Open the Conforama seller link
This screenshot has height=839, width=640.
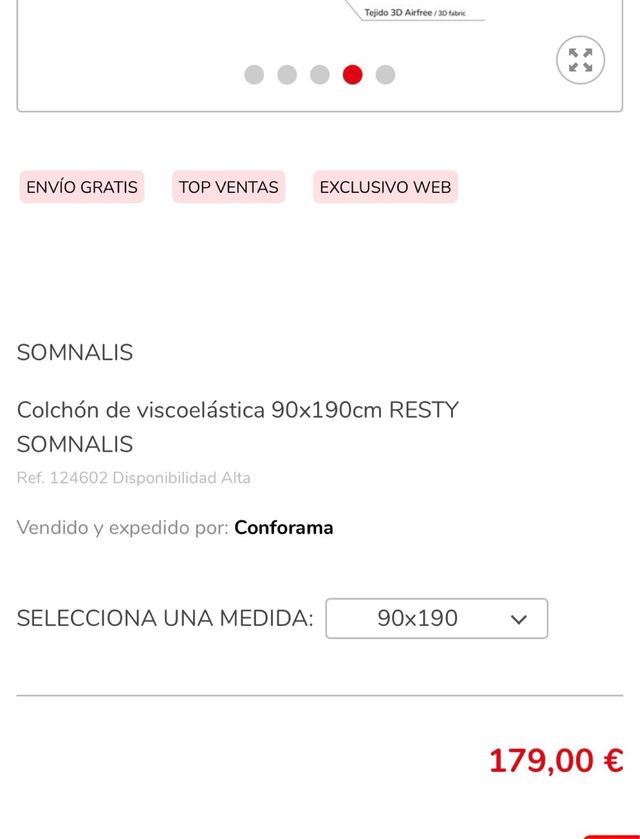tap(284, 527)
